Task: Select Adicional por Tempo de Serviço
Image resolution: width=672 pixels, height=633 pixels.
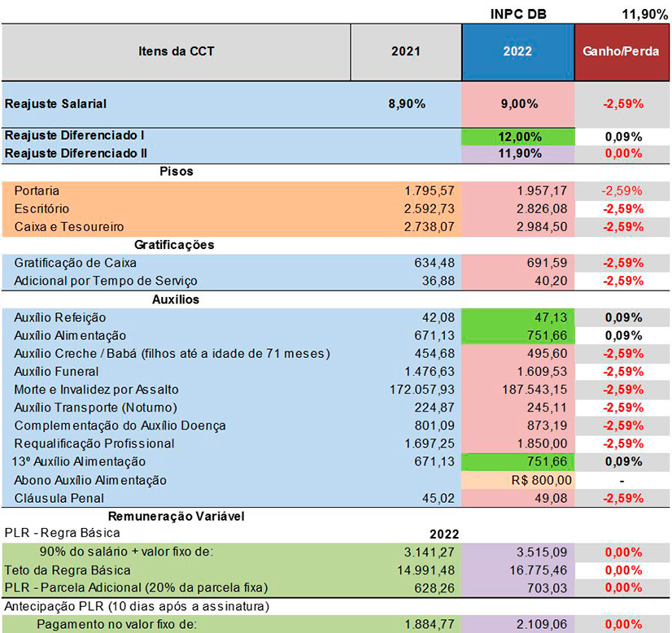Action: (106, 281)
